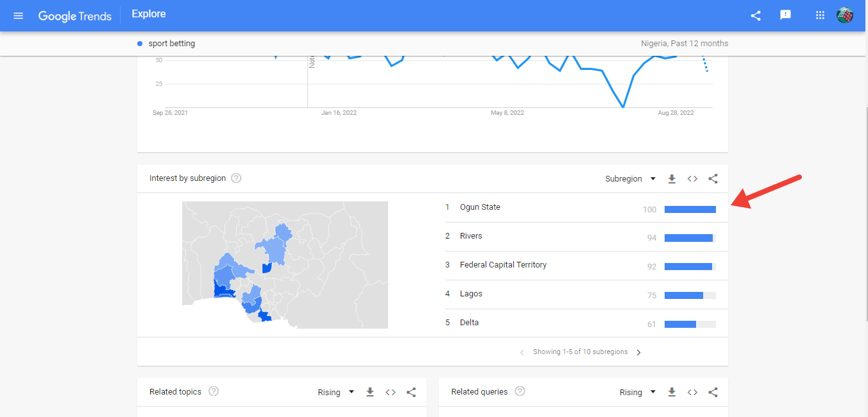Click the Ogun State interest bar
Viewport: 868px width, 417px height.
tap(690, 209)
